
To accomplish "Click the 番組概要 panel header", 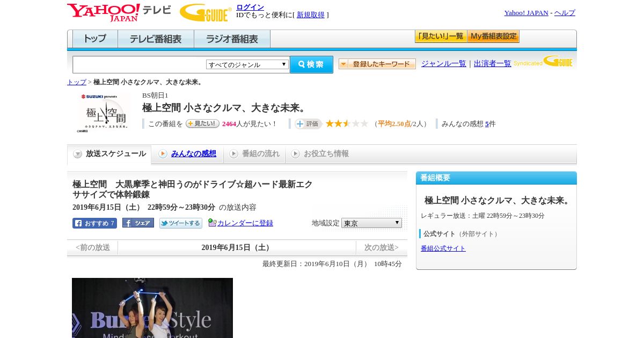I will point(496,178).
